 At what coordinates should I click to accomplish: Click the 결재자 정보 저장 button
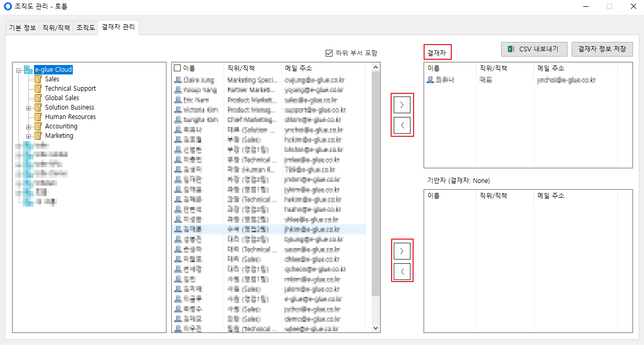(x=602, y=49)
